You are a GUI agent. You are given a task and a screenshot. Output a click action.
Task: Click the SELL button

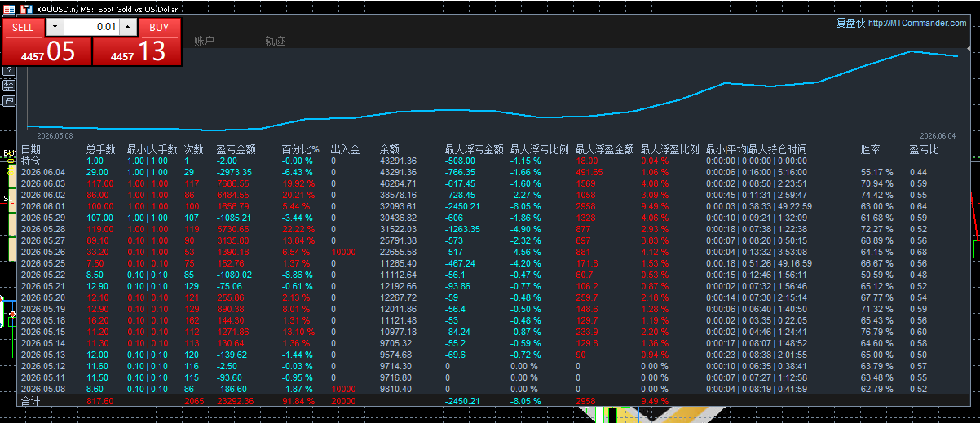tap(23, 27)
